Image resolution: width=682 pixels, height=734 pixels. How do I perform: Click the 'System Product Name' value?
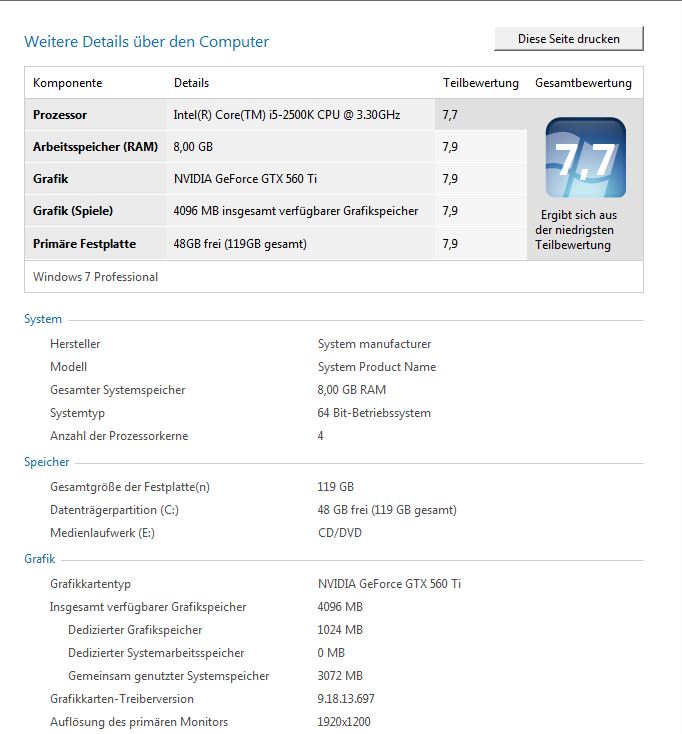coord(377,367)
